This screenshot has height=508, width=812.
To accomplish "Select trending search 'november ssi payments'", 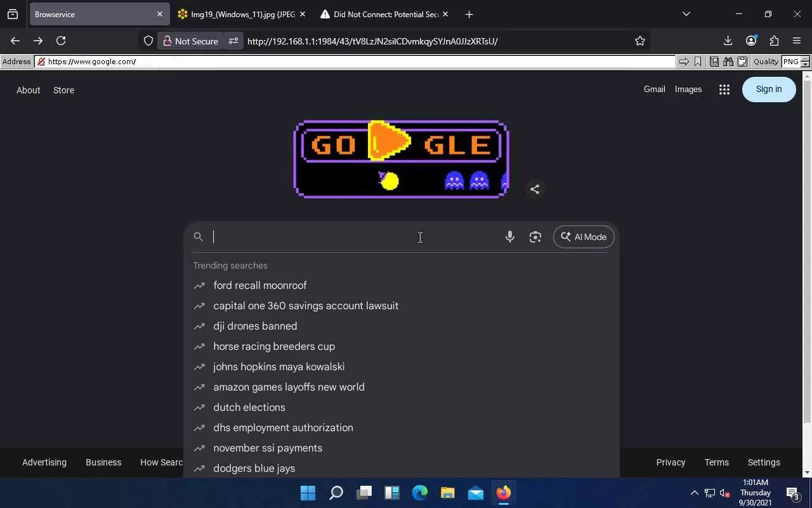I will point(402,448).
